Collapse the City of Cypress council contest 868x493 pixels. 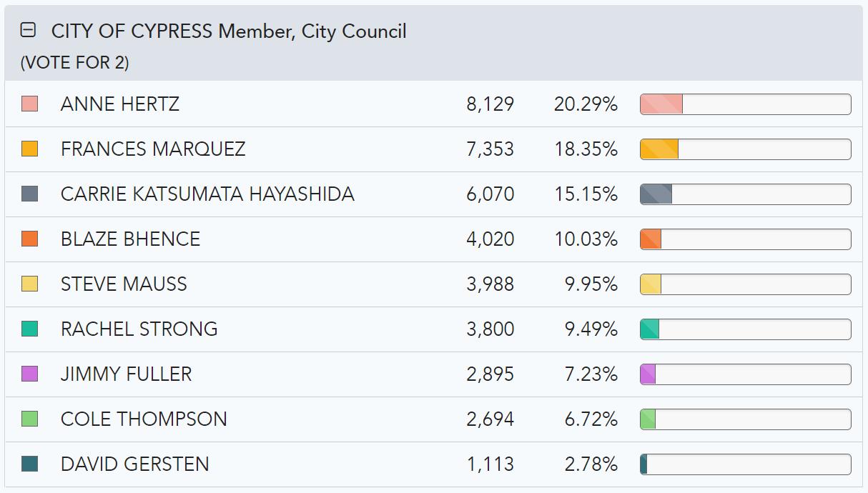[29, 30]
